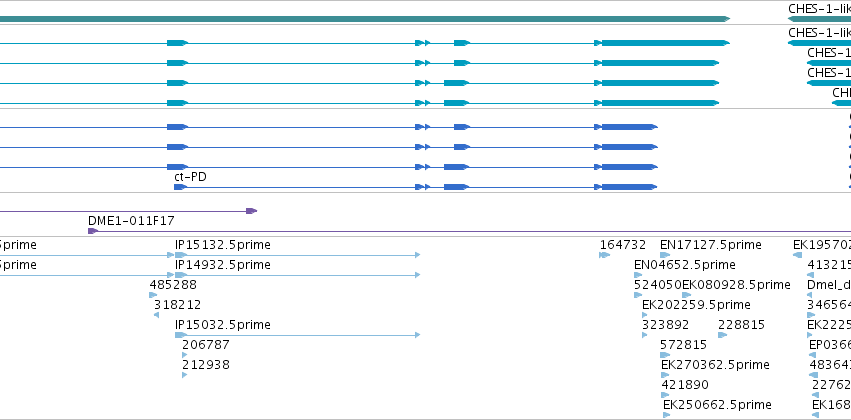Click the wide teal gene span bar at top
Viewport: 851px width, 420px height.
[365, 19]
